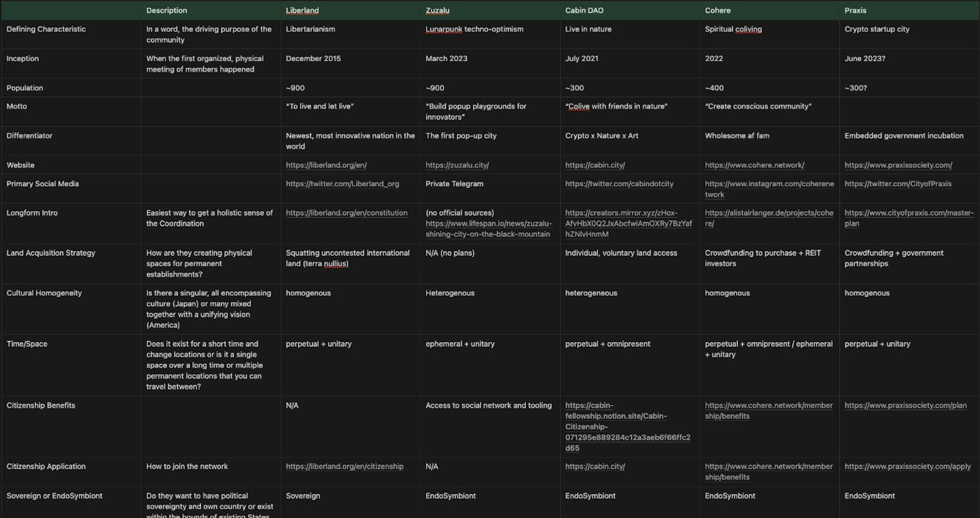The image size is (980, 518).
Task: Open the zuzalu.city website link
Action: point(457,165)
